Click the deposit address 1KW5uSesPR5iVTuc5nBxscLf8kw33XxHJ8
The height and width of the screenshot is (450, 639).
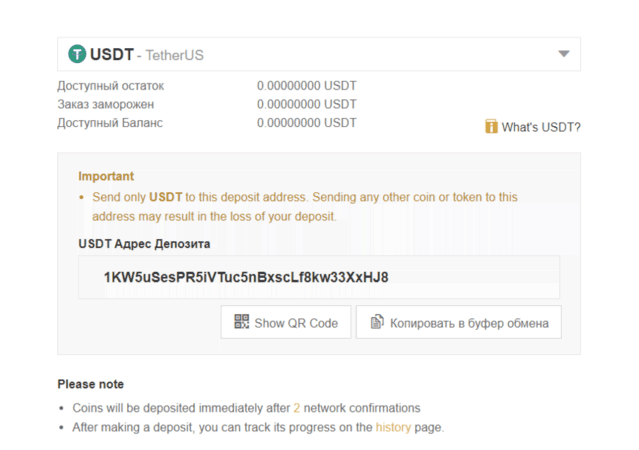point(246,276)
